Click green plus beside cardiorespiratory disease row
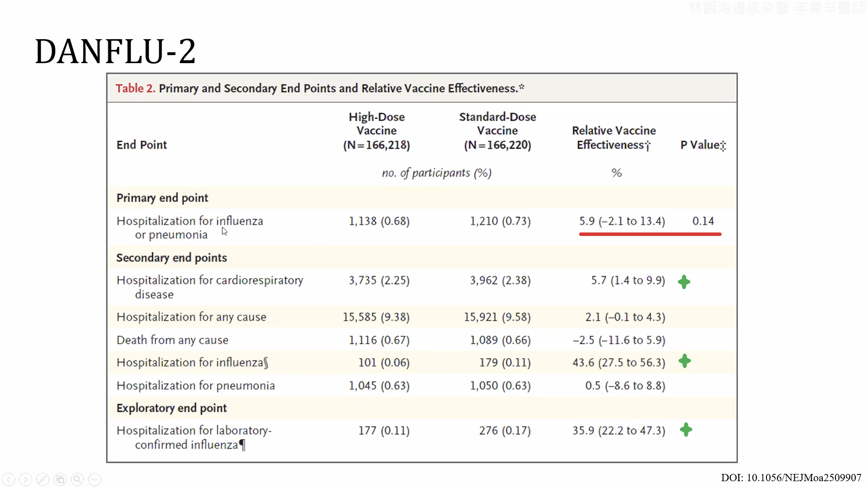 click(684, 282)
